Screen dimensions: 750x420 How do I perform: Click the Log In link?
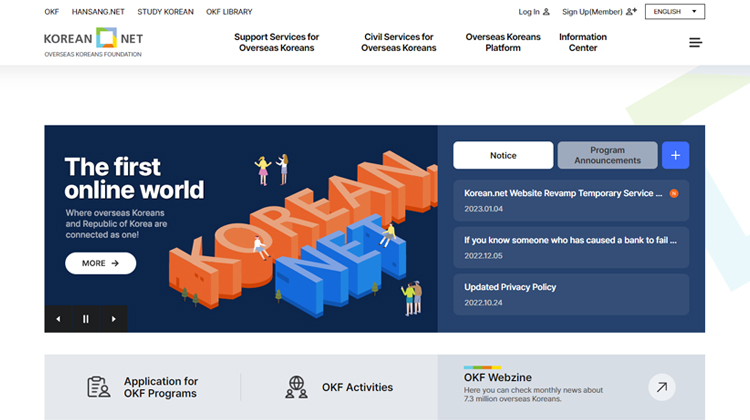(529, 11)
